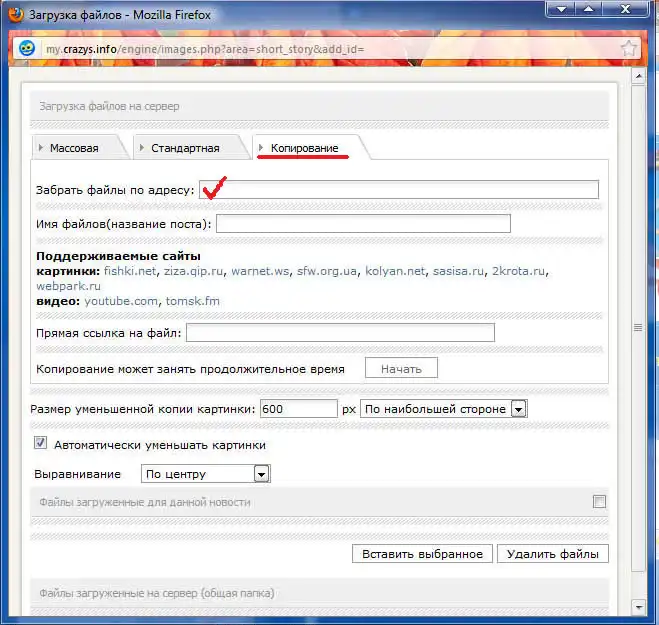
Task: Open the youtube.com video link
Action: (x=121, y=301)
